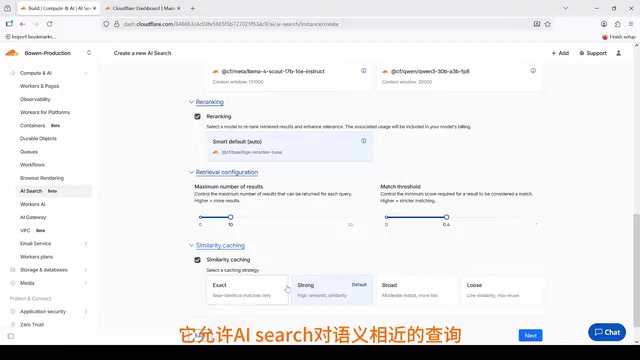Open Zero Trust in sidebar
This screenshot has width=640, height=360.
click(x=32, y=324)
